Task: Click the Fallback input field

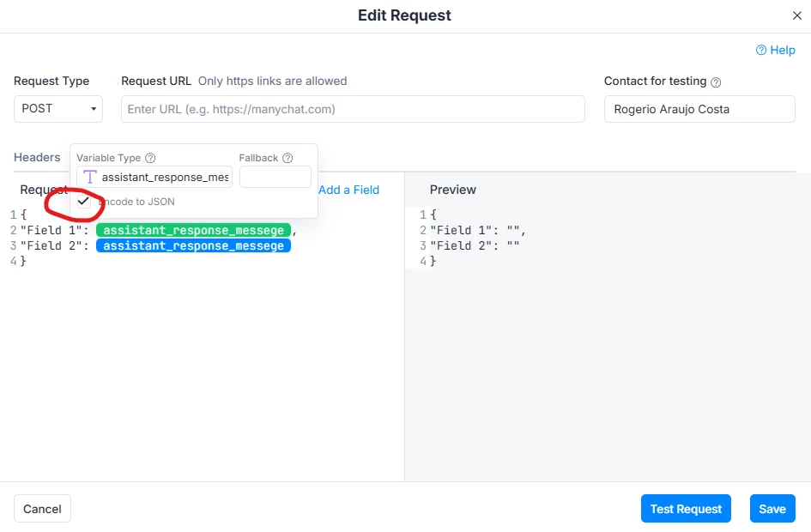Action: coord(275,177)
